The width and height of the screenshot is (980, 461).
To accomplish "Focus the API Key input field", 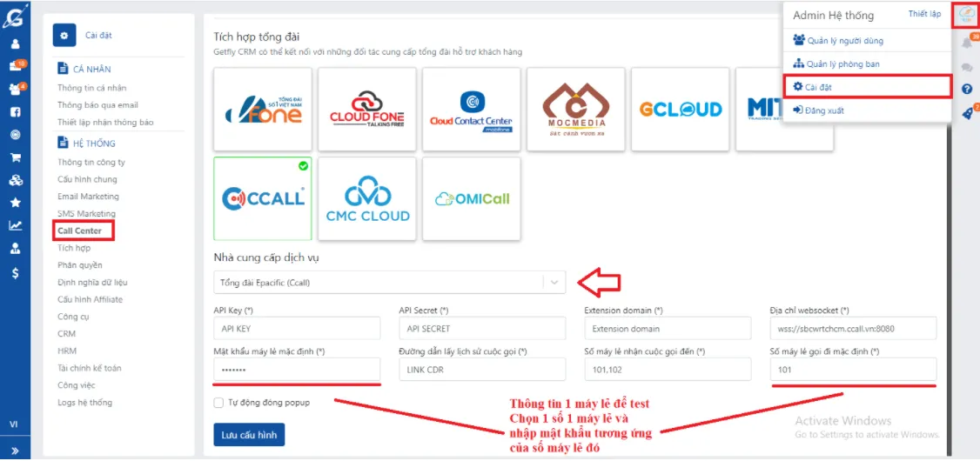I will (297, 328).
